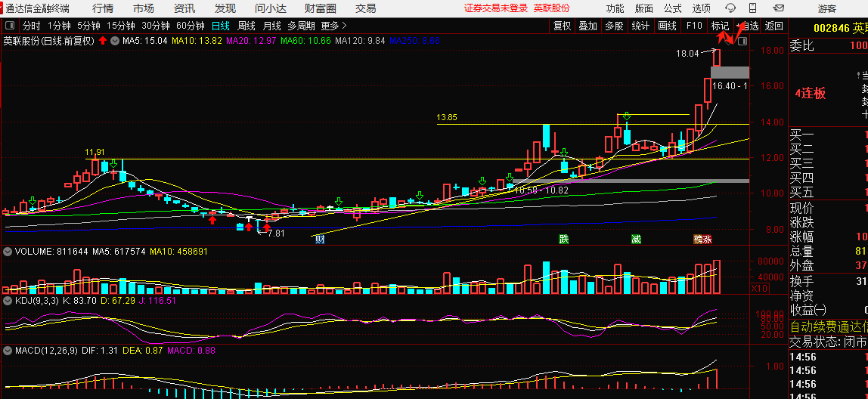Click the 减 marker below the chart

click(x=636, y=239)
